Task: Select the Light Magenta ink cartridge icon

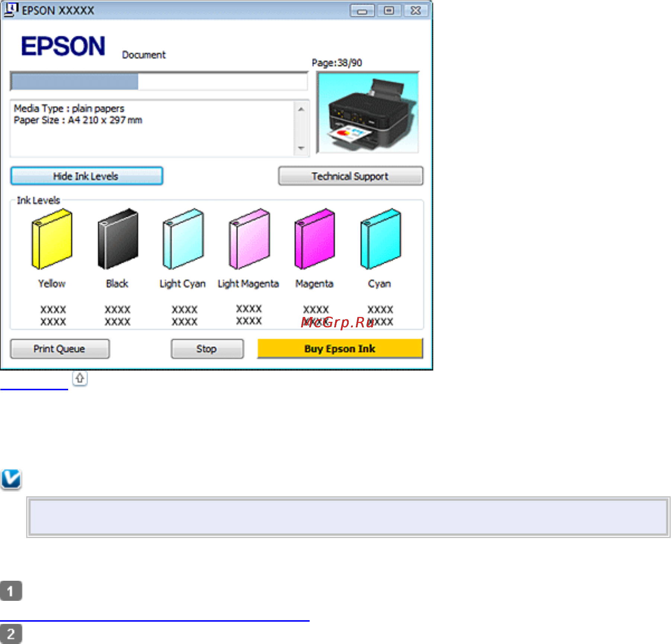Action: (x=249, y=239)
